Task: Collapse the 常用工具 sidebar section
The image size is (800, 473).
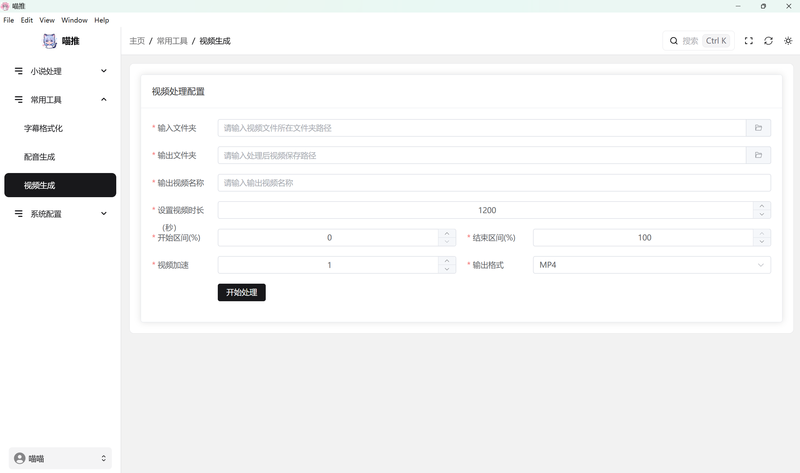Action: (60, 99)
